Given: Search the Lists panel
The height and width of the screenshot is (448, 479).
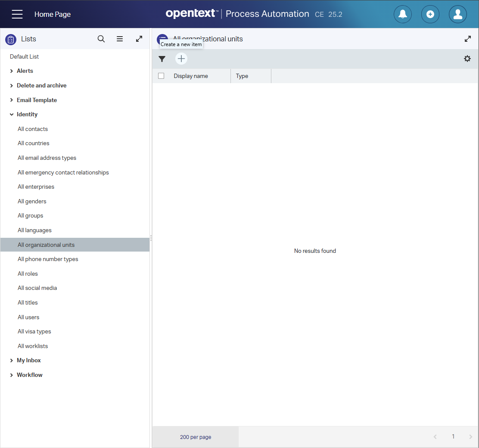Looking at the screenshot, I should [x=101, y=39].
